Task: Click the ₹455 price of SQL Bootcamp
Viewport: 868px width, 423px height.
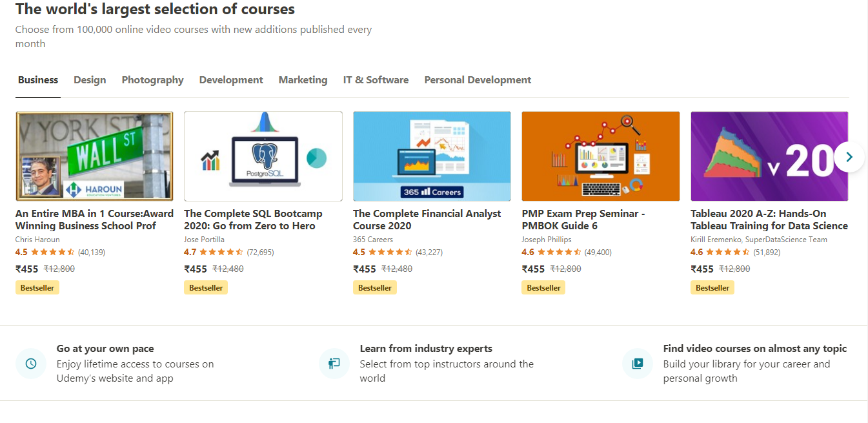Action: pos(196,269)
